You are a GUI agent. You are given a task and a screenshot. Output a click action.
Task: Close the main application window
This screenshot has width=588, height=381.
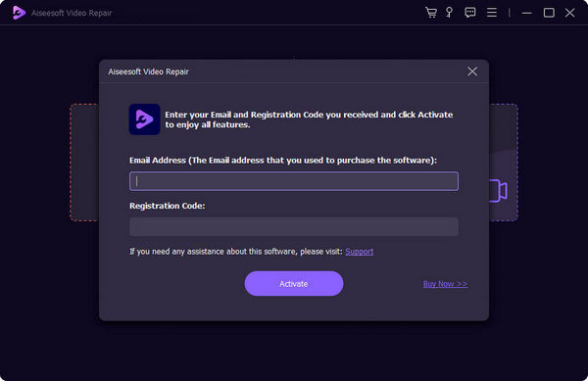click(569, 13)
